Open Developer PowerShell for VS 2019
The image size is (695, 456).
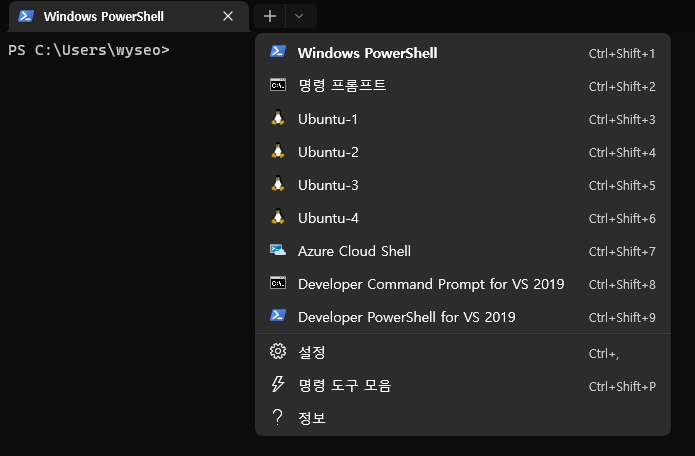pyautogui.click(x=463, y=317)
